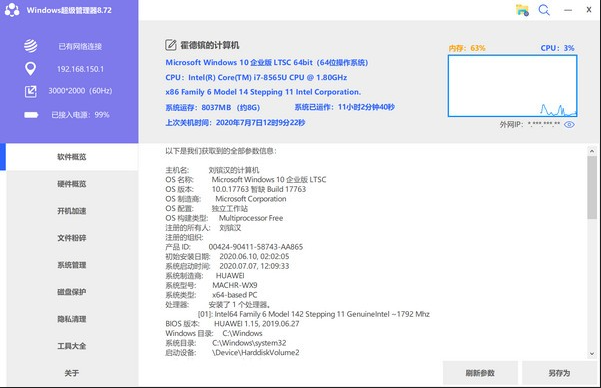
Task: Switch to the 硬件概览 tab
Action: click(x=72, y=184)
